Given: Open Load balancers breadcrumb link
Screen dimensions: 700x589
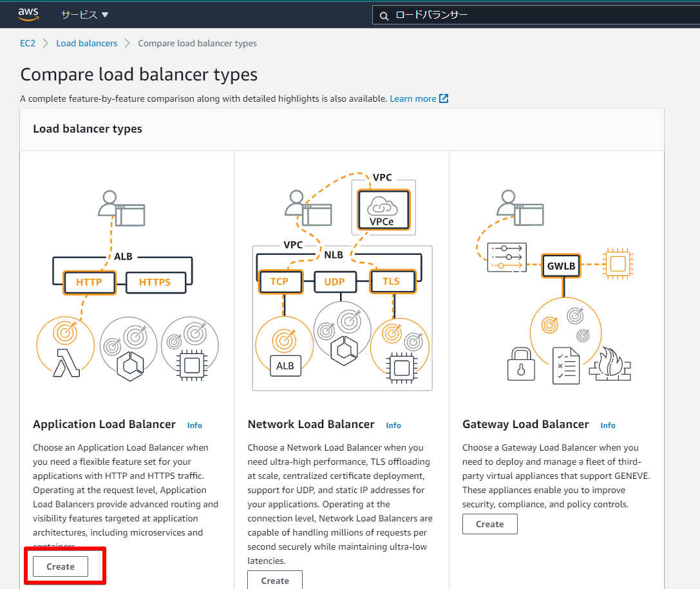Looking at the screenshot, I should tap(86, 43).
